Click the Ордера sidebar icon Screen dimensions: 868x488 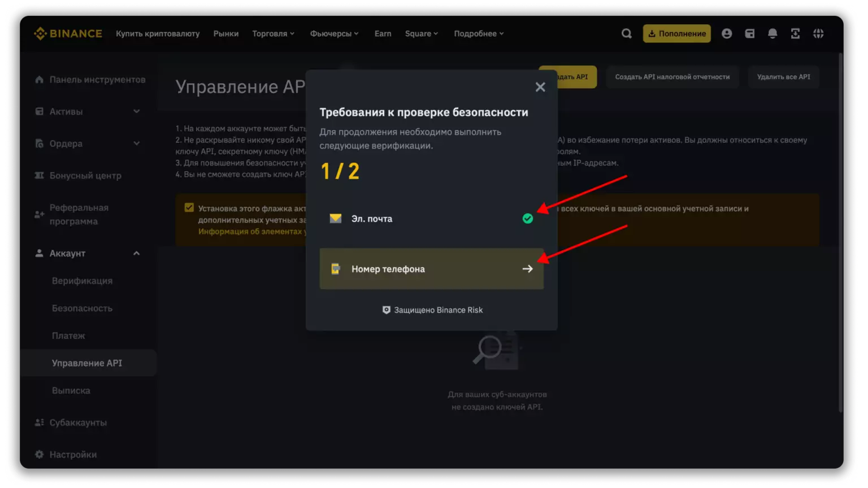(39, 143)
